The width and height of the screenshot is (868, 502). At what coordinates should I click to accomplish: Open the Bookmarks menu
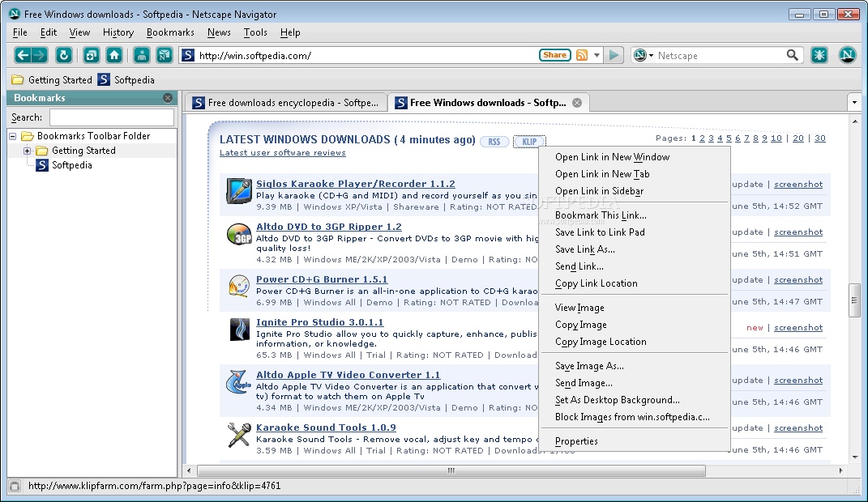[x=170, y=32]
